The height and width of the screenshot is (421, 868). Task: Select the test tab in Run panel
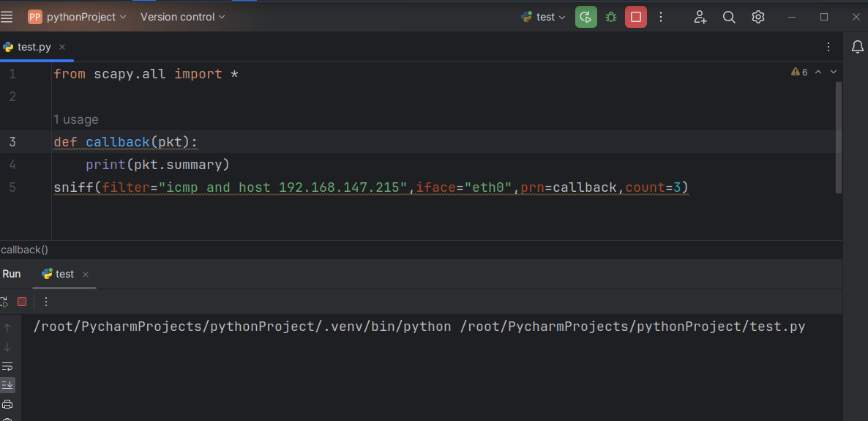click(x=58, y=274)
